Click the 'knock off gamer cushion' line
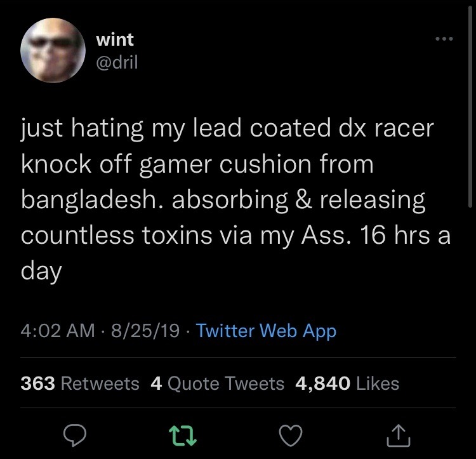476x459 pixels. pyautogui.click(x=197, y=165)
